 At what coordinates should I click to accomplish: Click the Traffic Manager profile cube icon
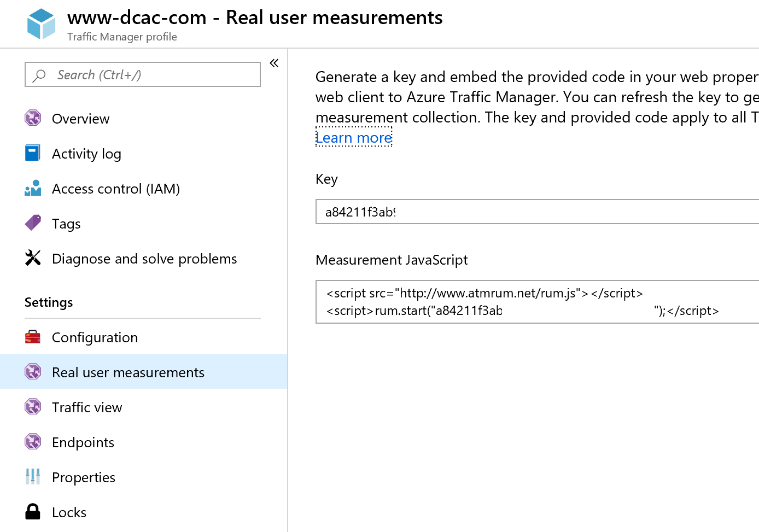(x=41, y=24)
